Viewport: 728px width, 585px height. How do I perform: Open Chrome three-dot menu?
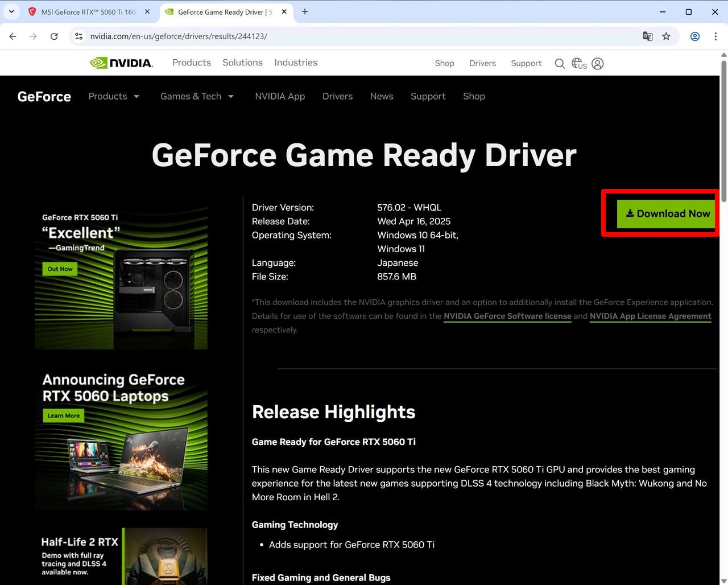tap(715, 36)
